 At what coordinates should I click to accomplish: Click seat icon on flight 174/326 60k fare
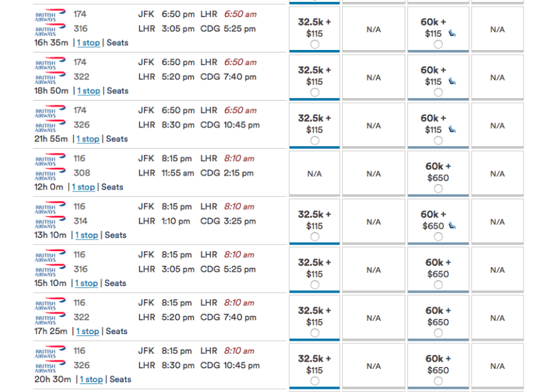tap(452, 130)
